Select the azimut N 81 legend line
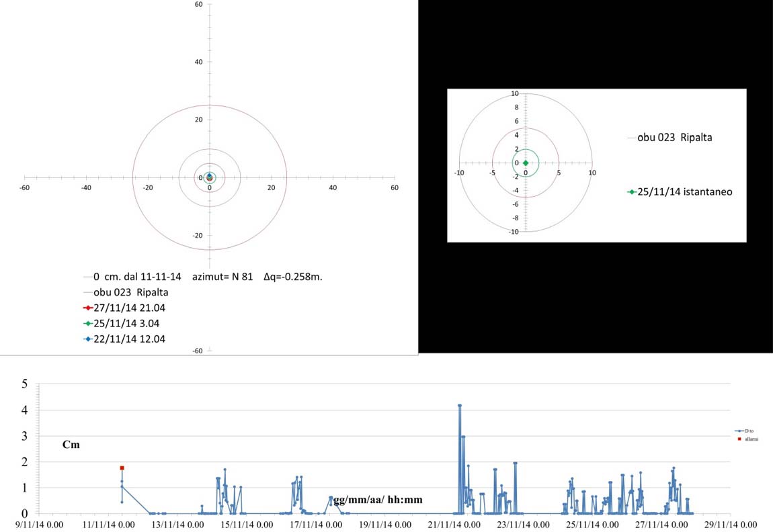The width and height of the screenshot is (773, 532). pyautogui.click(x=207, y=277)
